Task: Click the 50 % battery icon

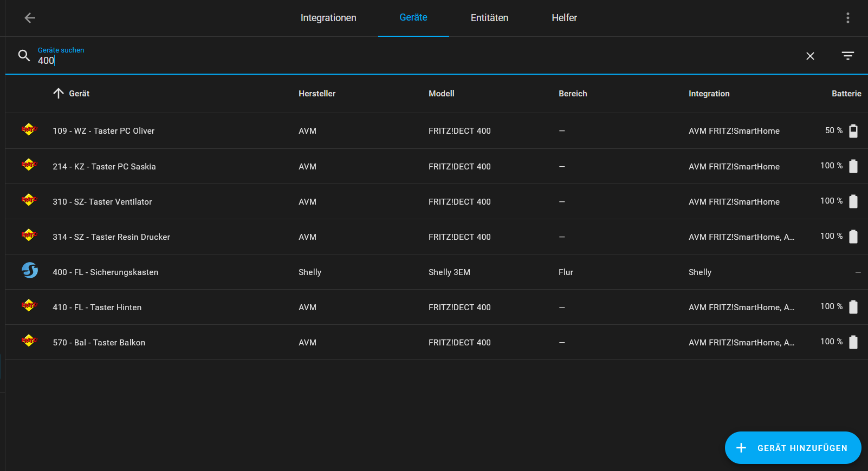Action: coord(853,131)
